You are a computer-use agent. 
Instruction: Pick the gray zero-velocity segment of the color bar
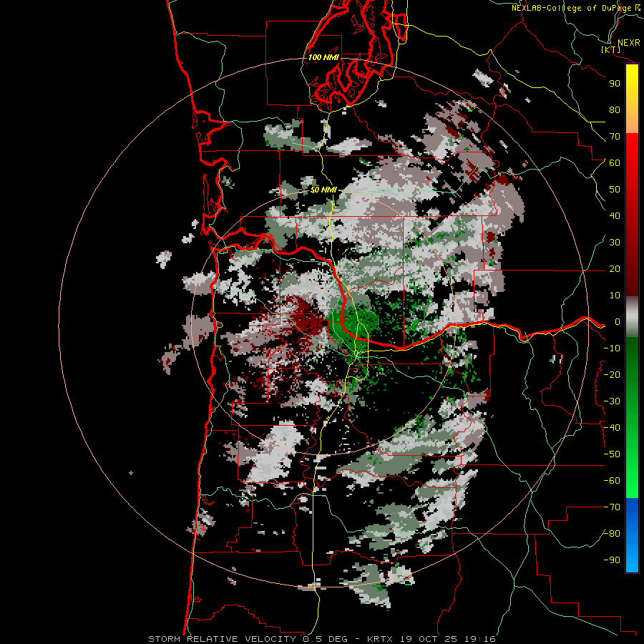tap(632, 317)
